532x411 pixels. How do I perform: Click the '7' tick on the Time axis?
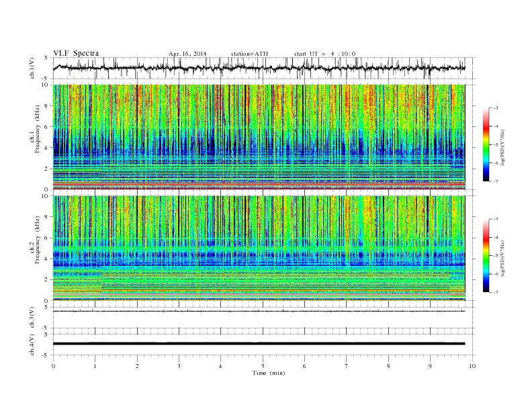347,366
